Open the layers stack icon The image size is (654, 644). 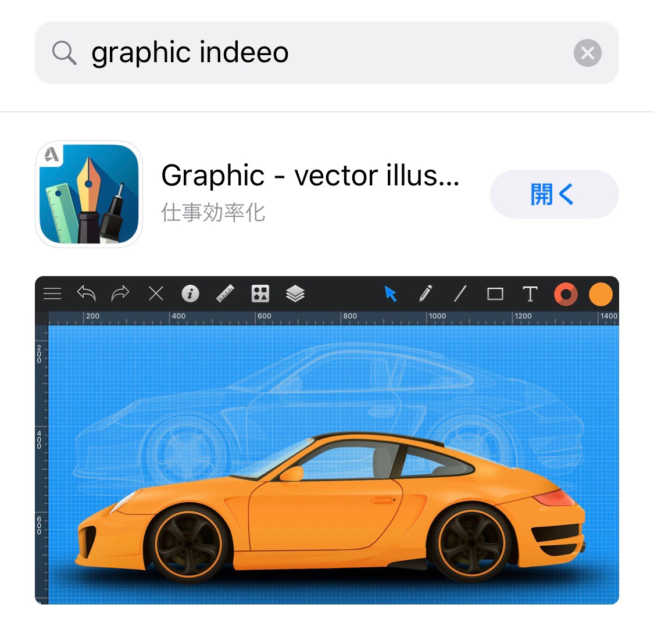pyautogui.click(x=295, y=294)
